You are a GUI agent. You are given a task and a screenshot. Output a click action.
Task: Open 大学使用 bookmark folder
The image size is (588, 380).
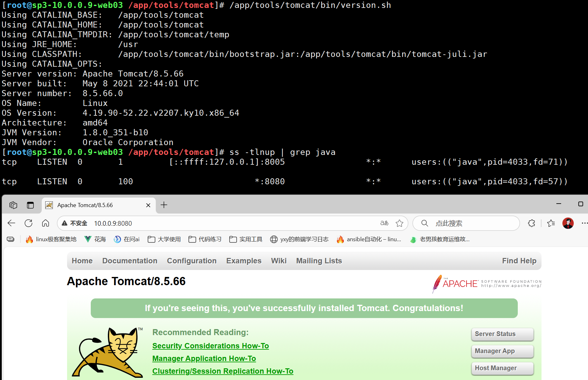click(x=164, y=239)
